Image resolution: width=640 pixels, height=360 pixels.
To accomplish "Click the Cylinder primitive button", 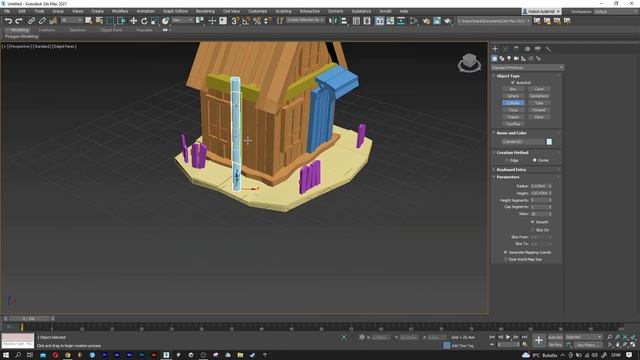I will 513,103.
